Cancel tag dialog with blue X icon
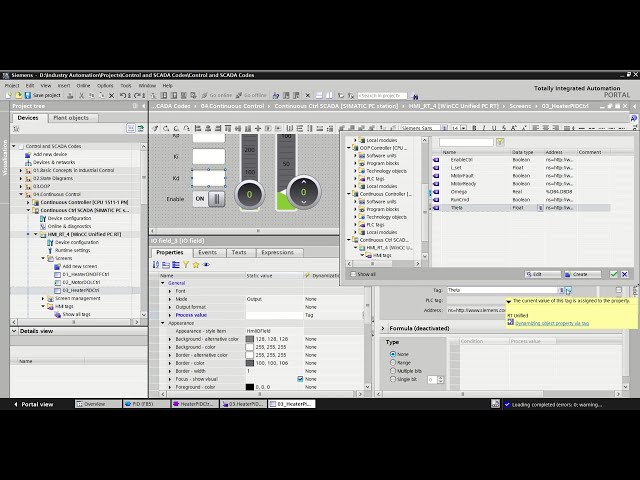The width and height of the screenshot is (640, 480). (624, 274)
